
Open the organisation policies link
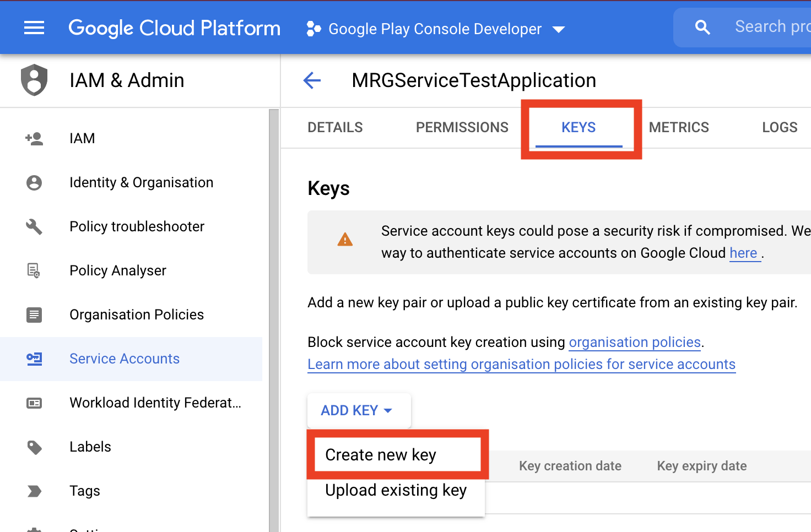tap(634, 342)
